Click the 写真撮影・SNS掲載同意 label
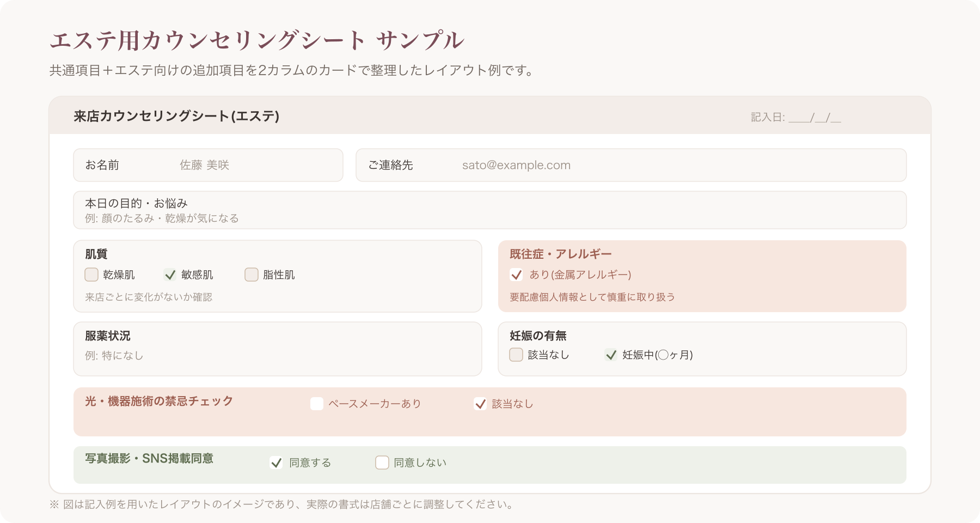This screenshot has width=980, height=523. pos(149,459)
